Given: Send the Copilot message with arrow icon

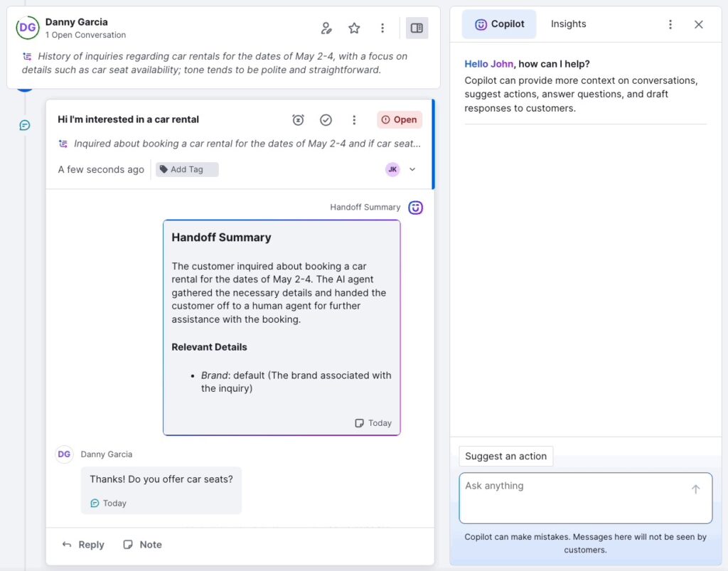Looking at the screenshot, I should pyautogui.click(x=695, y=489).
